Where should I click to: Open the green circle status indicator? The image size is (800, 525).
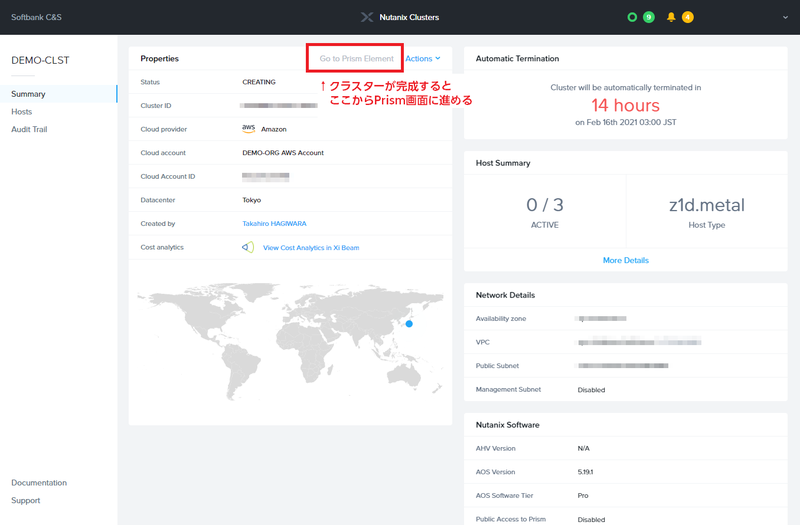click(632, 17)
